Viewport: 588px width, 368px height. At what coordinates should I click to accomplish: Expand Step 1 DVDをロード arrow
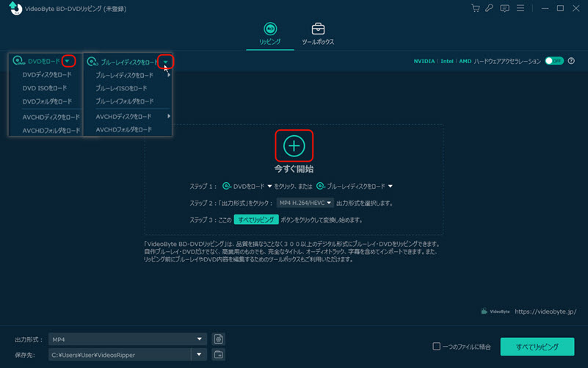coord(269,186)
